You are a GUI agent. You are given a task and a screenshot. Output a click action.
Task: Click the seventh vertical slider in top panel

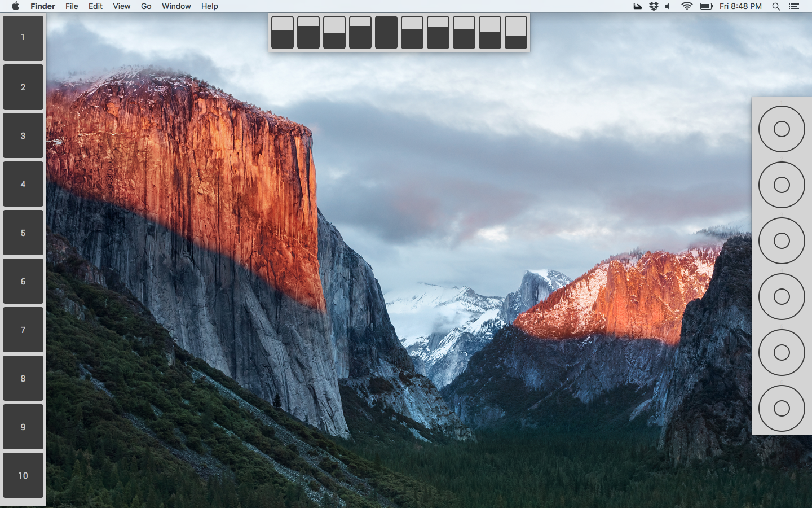pyautogui.click(x=438, y=33)
